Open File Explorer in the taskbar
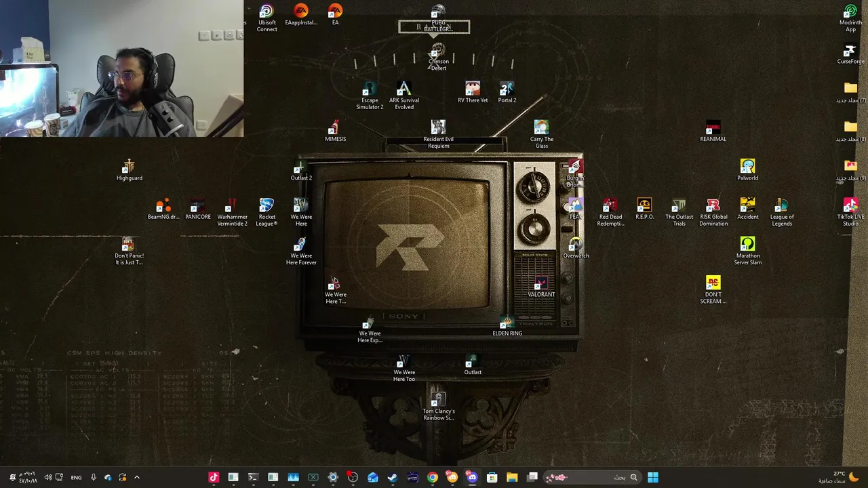Screen dimensions: 868x488 click(x=512, y=477)
